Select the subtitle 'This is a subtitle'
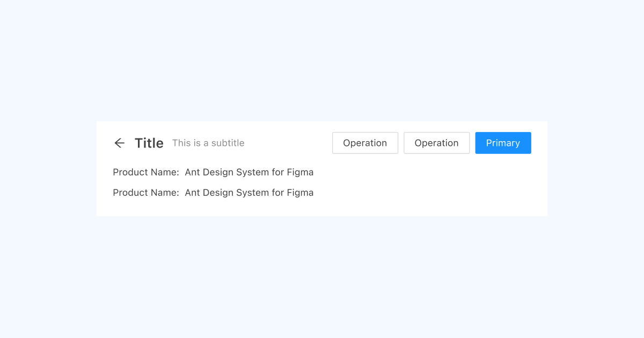This screenshot has height=338, width=644. (x=208, y=143)
